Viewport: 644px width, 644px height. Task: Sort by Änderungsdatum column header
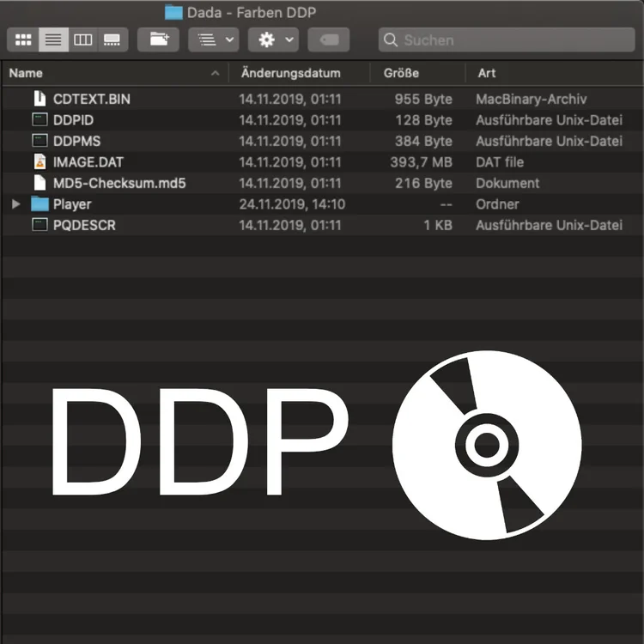(x=291, y=73)
